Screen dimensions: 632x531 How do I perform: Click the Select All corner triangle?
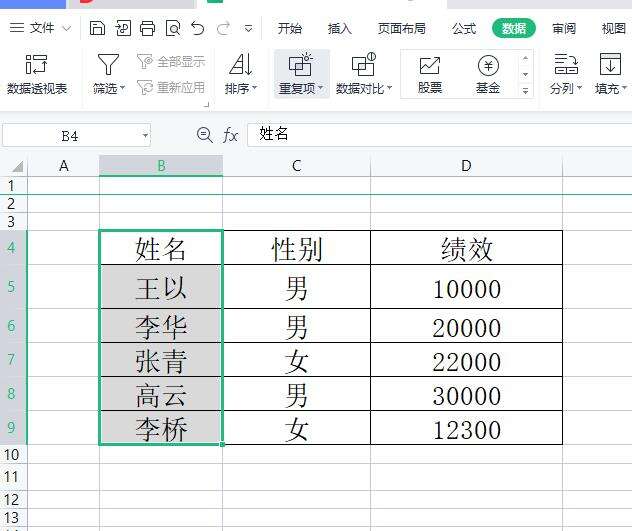coord(17,166)
